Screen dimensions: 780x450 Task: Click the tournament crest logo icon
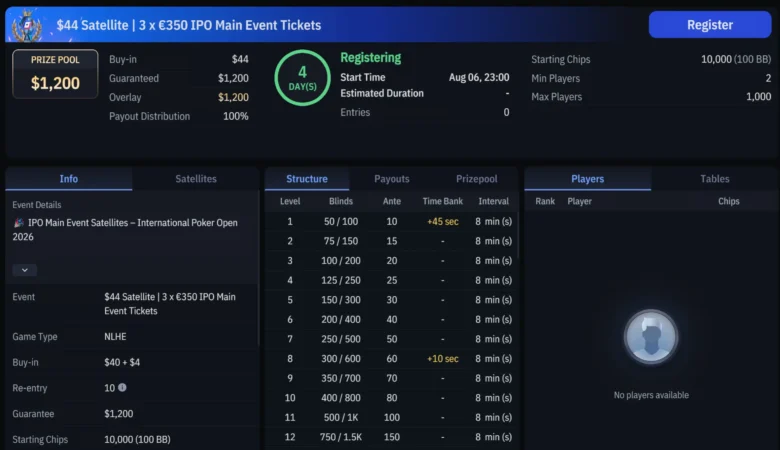click(27, 25)
